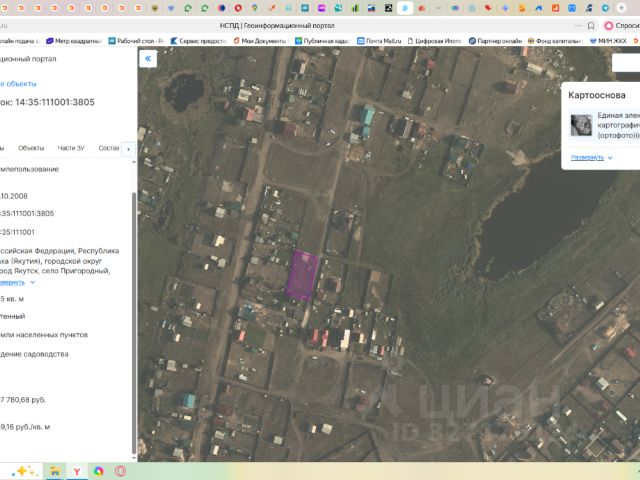
Task: Open a new browser tab with plus
Action: pos(622,8)
